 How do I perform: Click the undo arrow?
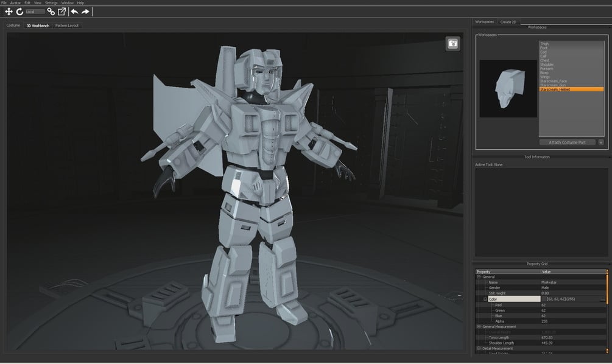(74, 12)
